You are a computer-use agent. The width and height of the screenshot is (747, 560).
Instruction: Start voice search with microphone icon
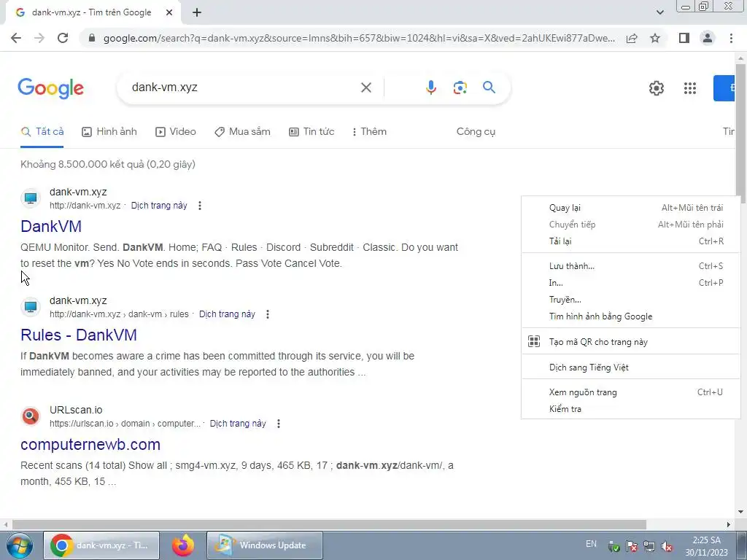[x=430, y=87]
